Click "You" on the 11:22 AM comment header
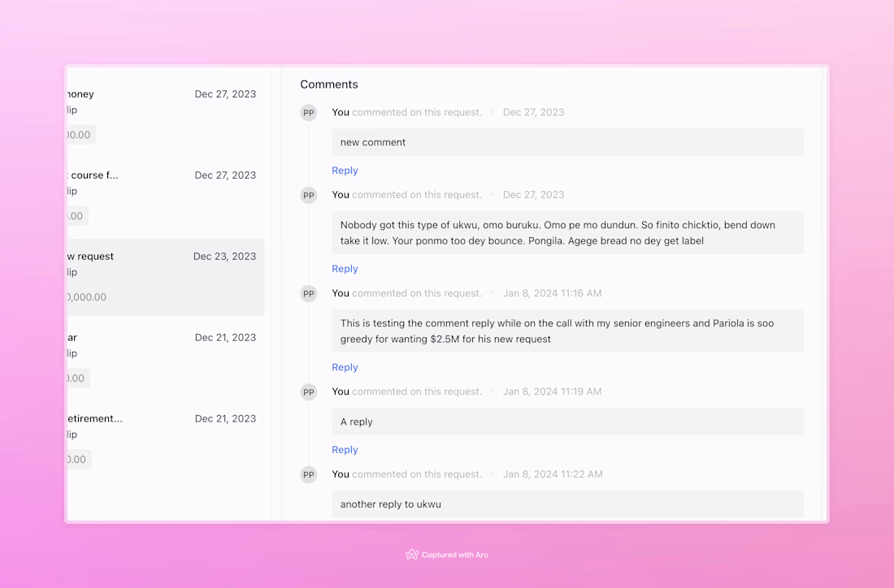The width and height of the screenshot is (894, 588). tap(341, 474)
